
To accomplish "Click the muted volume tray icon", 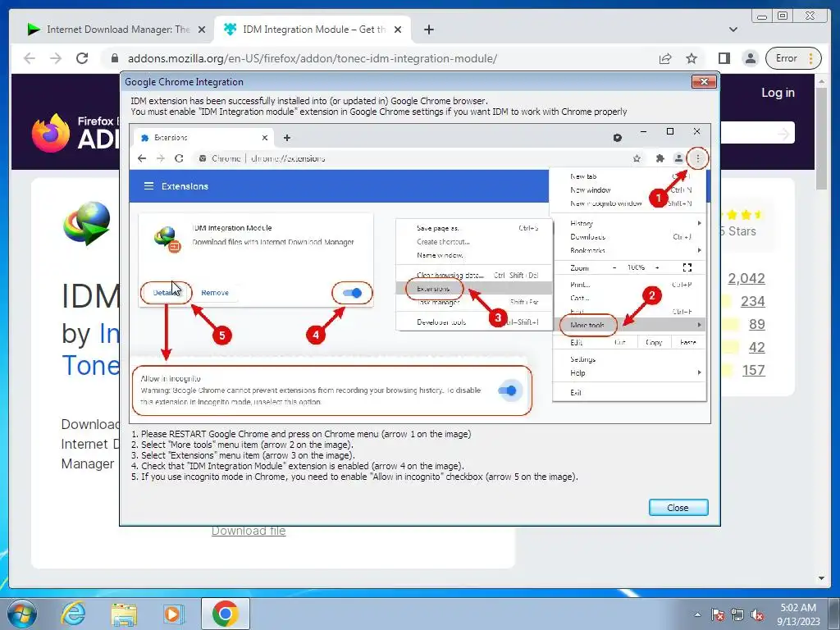I will (757, 614).
